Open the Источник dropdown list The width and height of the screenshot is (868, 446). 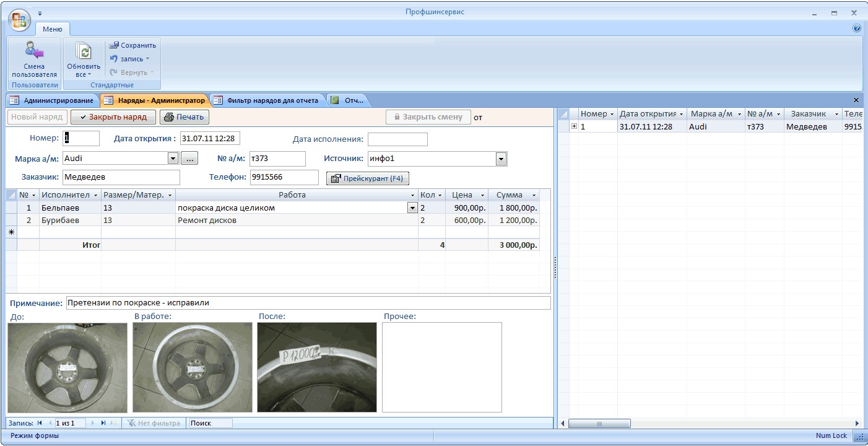pyautogui.click(x=500, y=159)
